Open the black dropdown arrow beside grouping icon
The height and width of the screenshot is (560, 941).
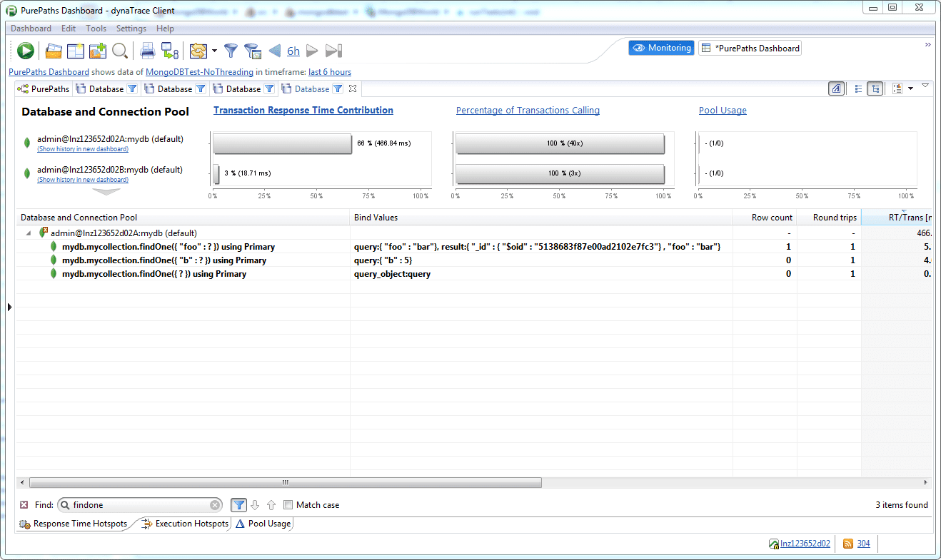[x=911, y=88]
